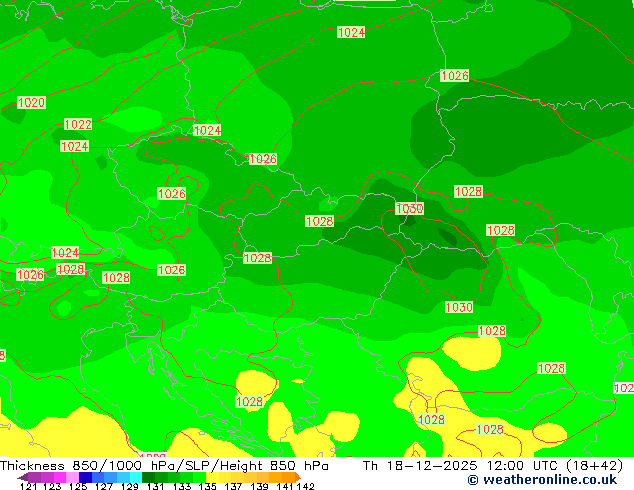Click legend value 127
This screenshot has width=634, height=490.
[x=104, y=486]
